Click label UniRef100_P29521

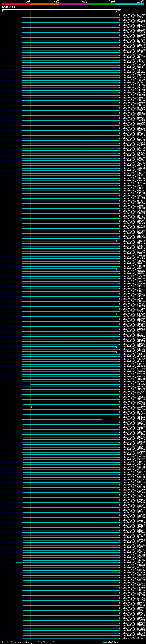[x=133, y=312]
